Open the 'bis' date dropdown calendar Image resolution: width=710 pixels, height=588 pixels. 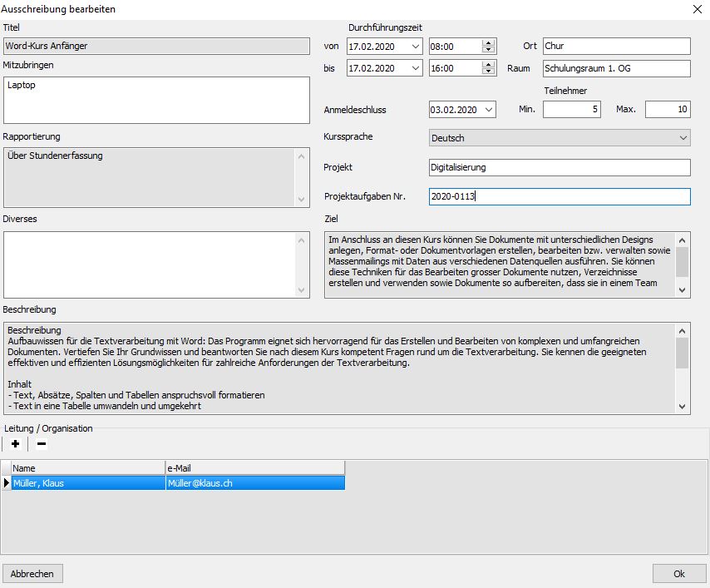(415, 69)
